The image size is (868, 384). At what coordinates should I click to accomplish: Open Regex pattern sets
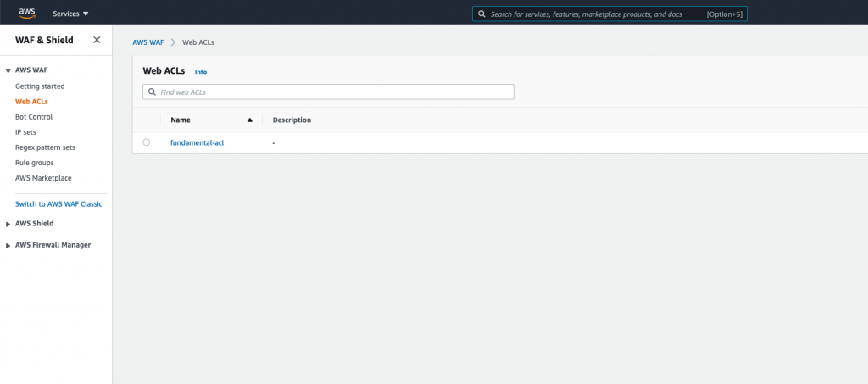pos(46,147)
